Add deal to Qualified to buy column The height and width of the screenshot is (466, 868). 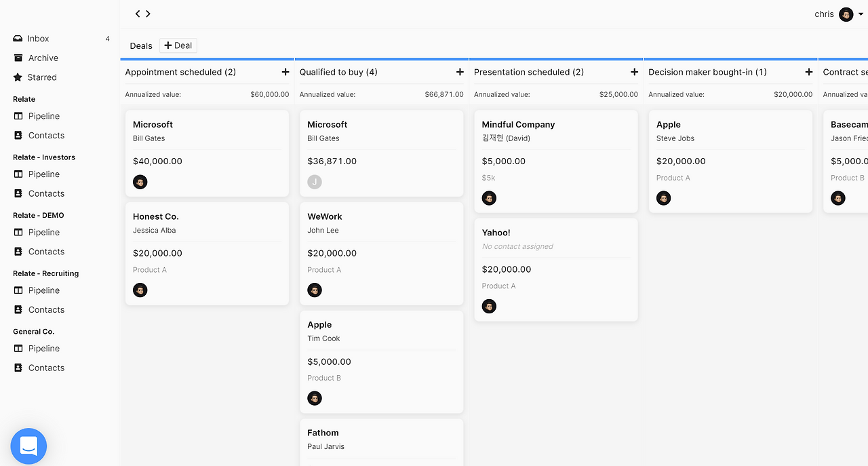(x=460, y=72)
